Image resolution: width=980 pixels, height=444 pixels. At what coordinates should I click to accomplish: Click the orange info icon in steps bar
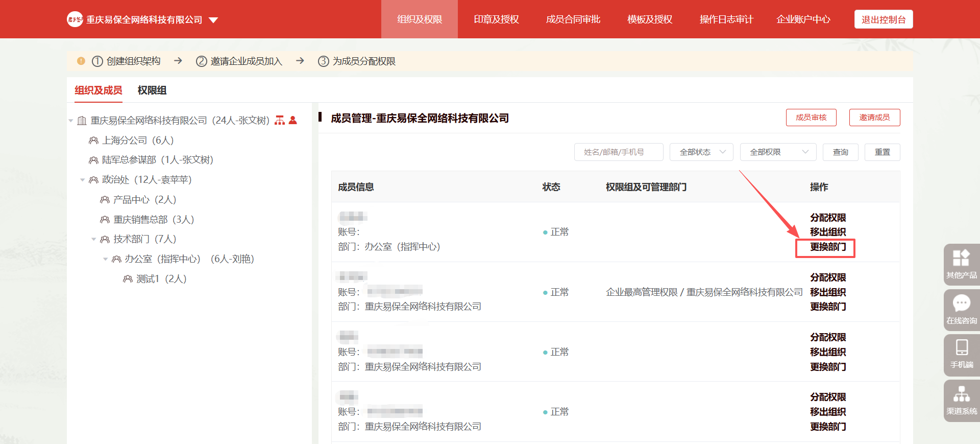pyautogui.click(x=81, y=61)
